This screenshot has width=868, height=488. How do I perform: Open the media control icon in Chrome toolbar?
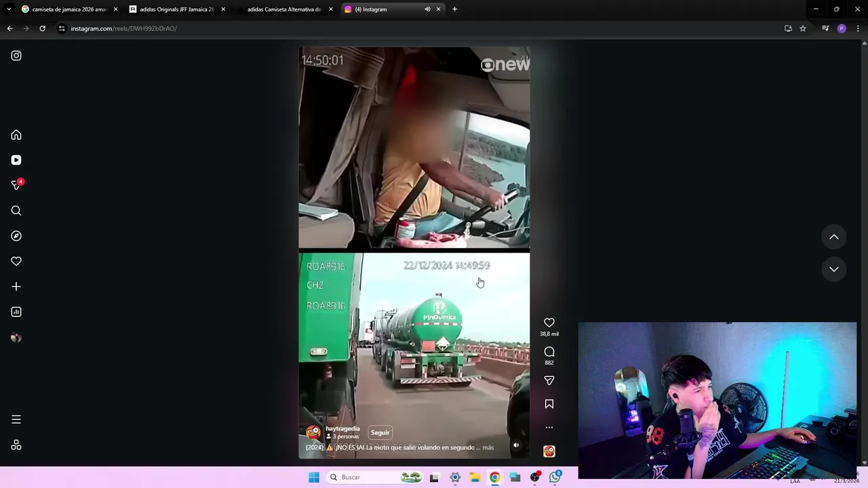[x=825, y=28]
